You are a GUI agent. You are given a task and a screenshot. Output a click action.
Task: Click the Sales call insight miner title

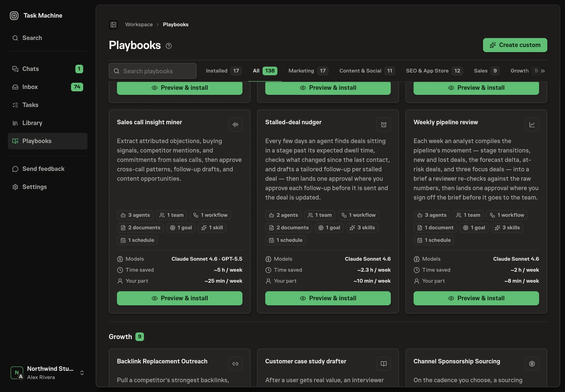pos(149,122)
